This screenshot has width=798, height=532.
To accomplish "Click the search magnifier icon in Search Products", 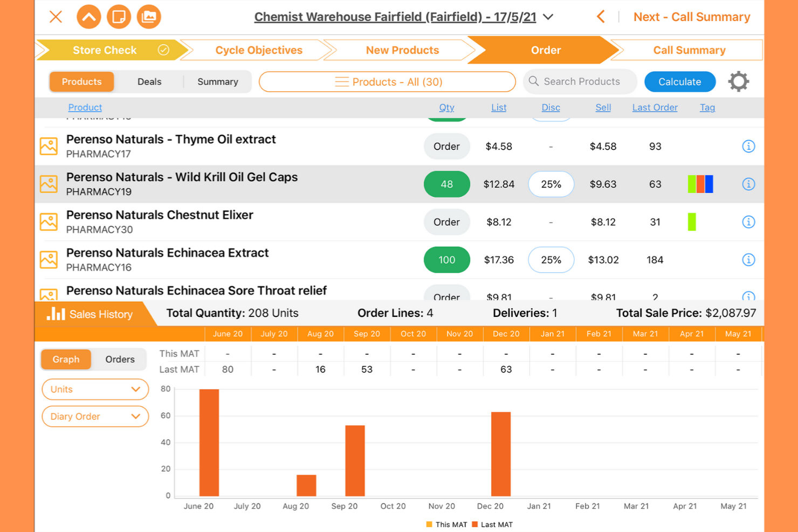I will pyautogui.click(x=534, y=81).
